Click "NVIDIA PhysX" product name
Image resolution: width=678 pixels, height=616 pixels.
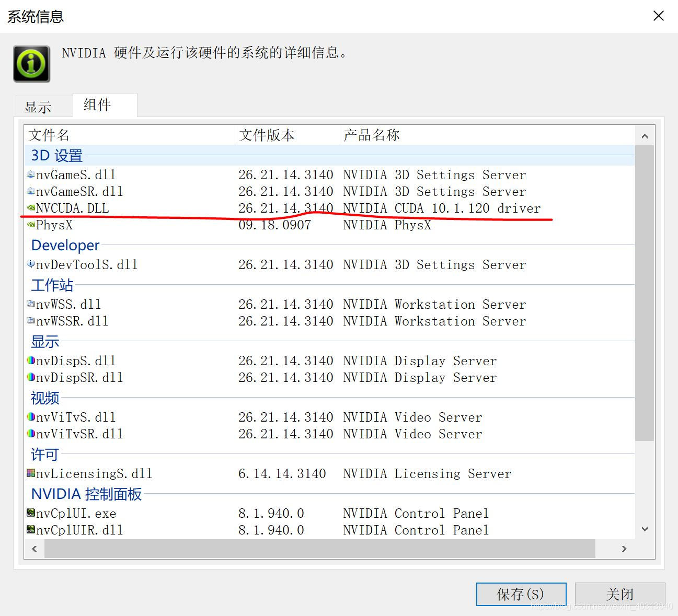tap(387, 225)
